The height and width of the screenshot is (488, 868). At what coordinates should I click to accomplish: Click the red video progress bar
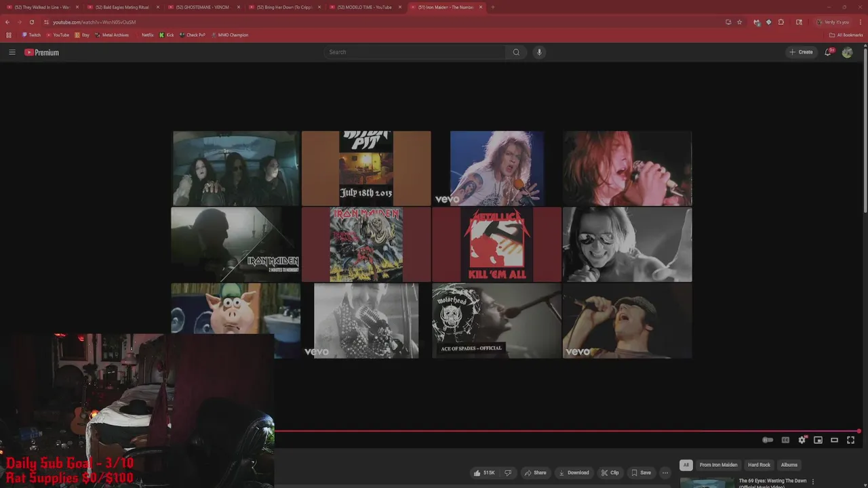pyautogui.click(x=567, y=431)
